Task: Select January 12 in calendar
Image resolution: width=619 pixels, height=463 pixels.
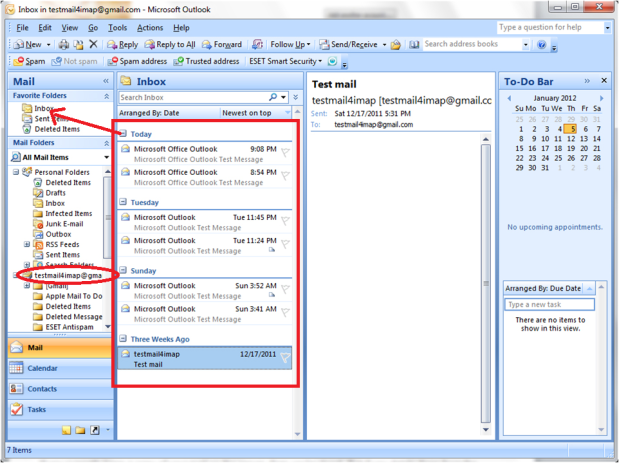Action: [x=571, y=139]
